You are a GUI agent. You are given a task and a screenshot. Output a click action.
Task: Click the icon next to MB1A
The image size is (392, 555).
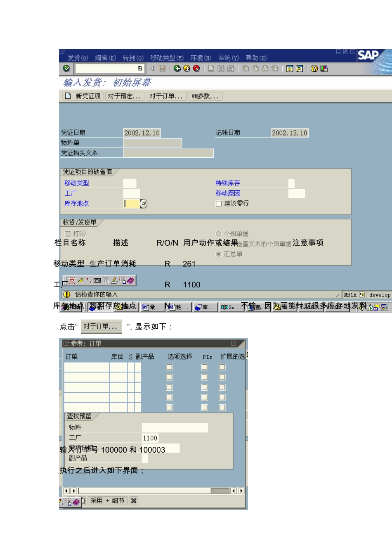362,295
